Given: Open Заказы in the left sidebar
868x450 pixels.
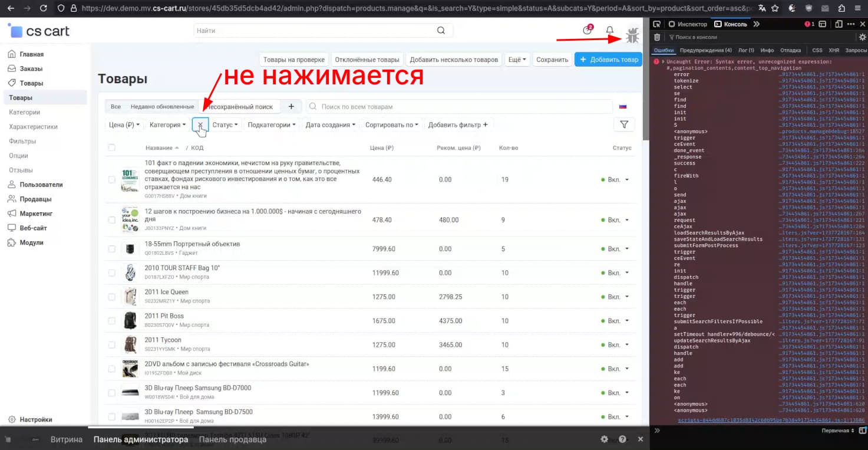Looking at the screenshot, I should pyautogui.click(x=31, y=68).
